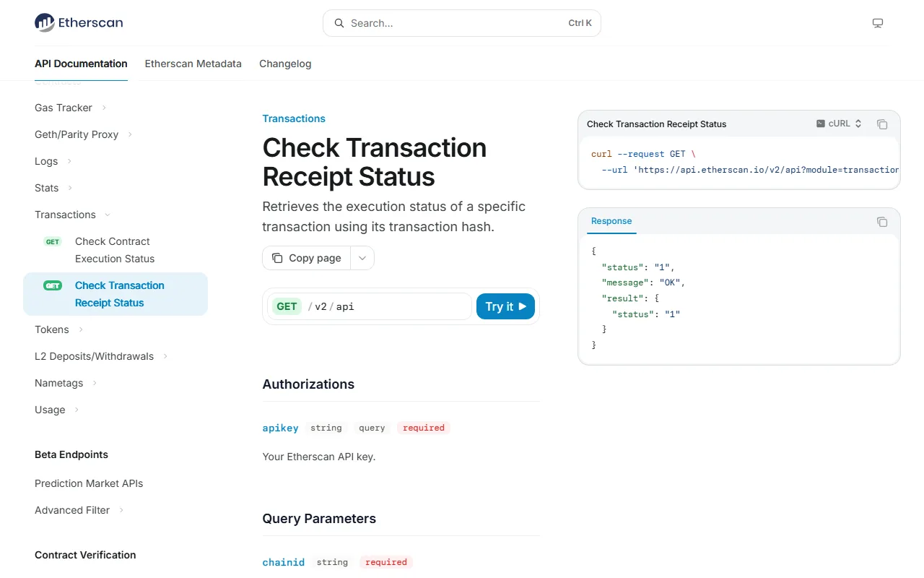Click the Beta Endpoints sidebar heading
The width and height of the screenshot is (924, 578).
[x=71, y=454]
